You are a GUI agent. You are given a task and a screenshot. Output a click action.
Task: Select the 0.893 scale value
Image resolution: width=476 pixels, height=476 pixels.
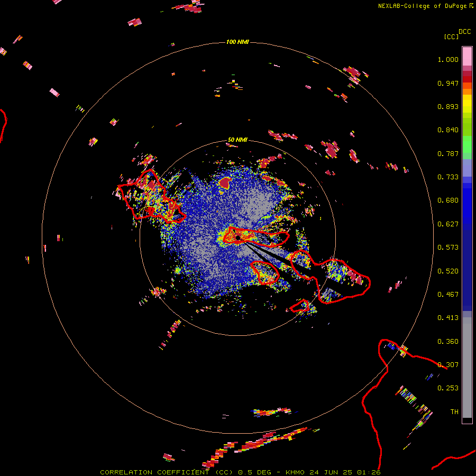tap(448, 106)
